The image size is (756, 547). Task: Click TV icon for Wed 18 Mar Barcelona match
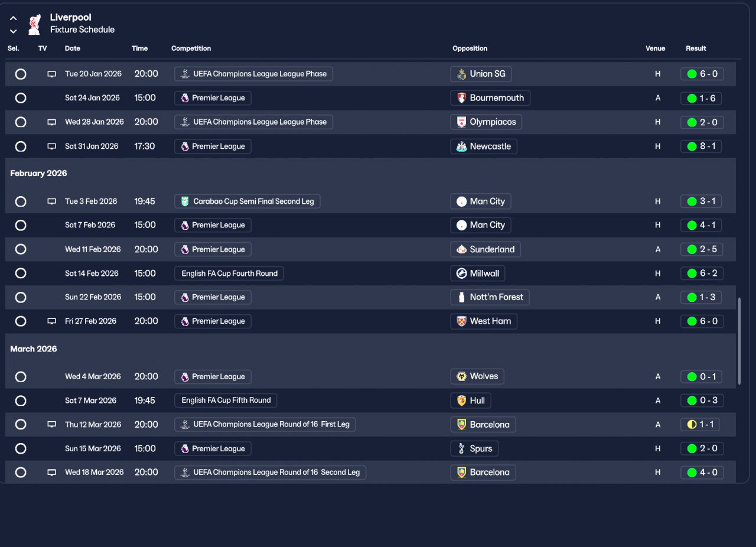(52, 473)
